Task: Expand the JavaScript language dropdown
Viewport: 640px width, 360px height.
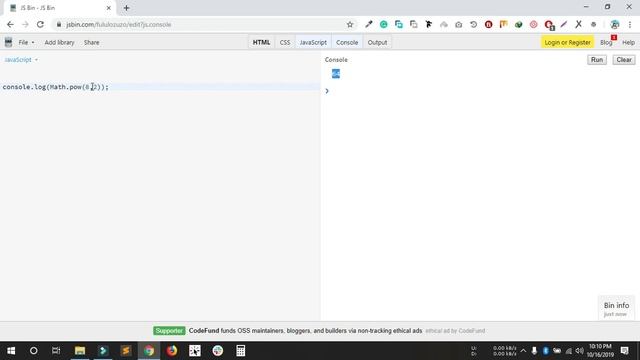Action: pos(21,60)
